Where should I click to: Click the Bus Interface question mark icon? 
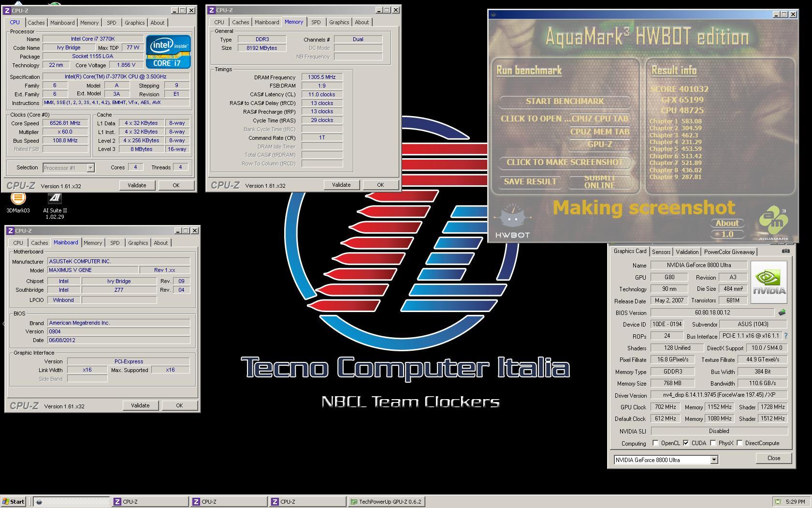785,336
